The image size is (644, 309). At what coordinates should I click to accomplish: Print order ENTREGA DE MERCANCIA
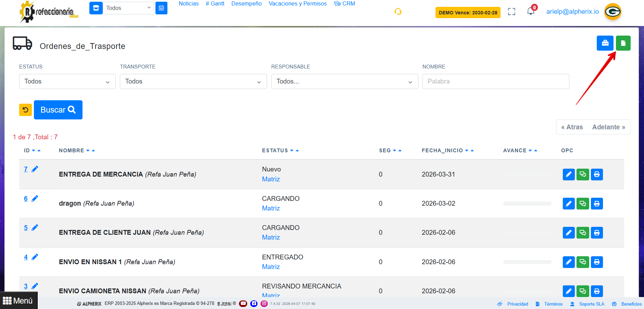pyautogui.click(x=596, y=175)
